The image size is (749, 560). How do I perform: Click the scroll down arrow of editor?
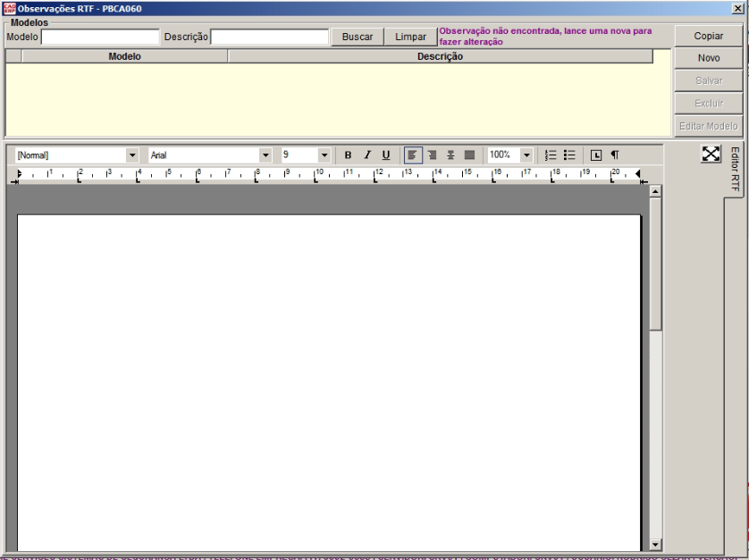[x=655, y=544]
